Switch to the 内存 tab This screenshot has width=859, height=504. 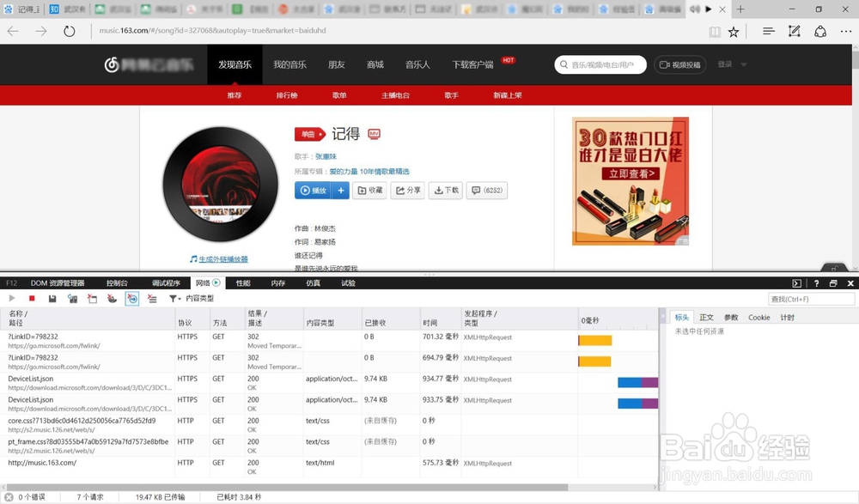tap(277, 283)
